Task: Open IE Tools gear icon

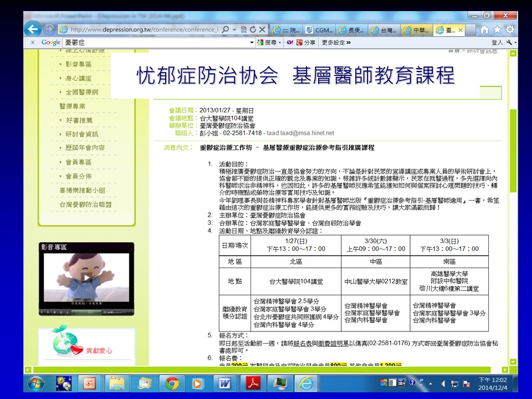Action: click(x=510, y=30)
